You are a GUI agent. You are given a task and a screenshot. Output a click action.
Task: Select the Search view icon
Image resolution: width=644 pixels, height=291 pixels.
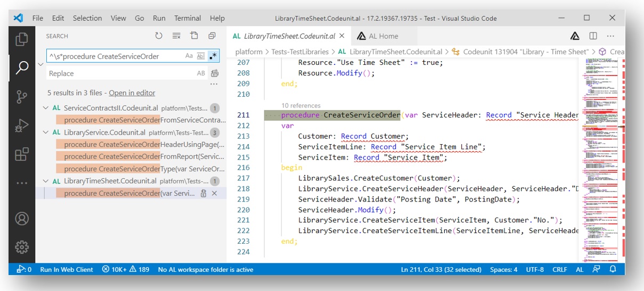[22, 68]
